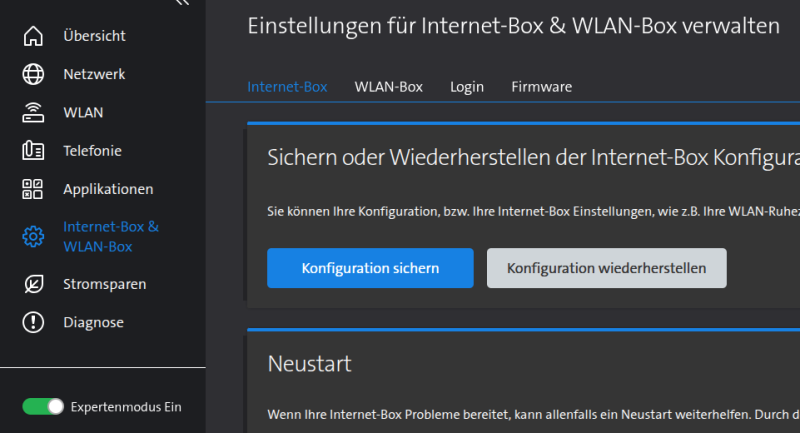Click the Expertenmodus Ein label text

pos(126,407)
